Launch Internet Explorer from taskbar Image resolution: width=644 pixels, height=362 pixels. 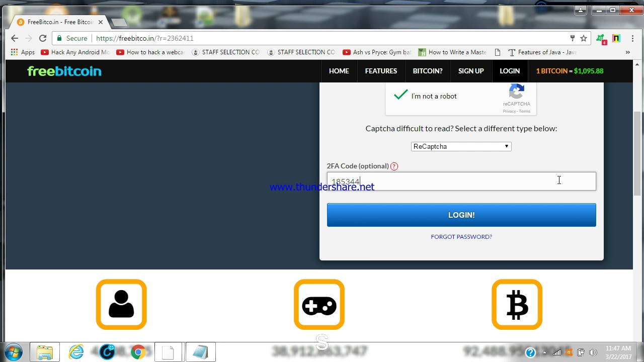(76, 352)
